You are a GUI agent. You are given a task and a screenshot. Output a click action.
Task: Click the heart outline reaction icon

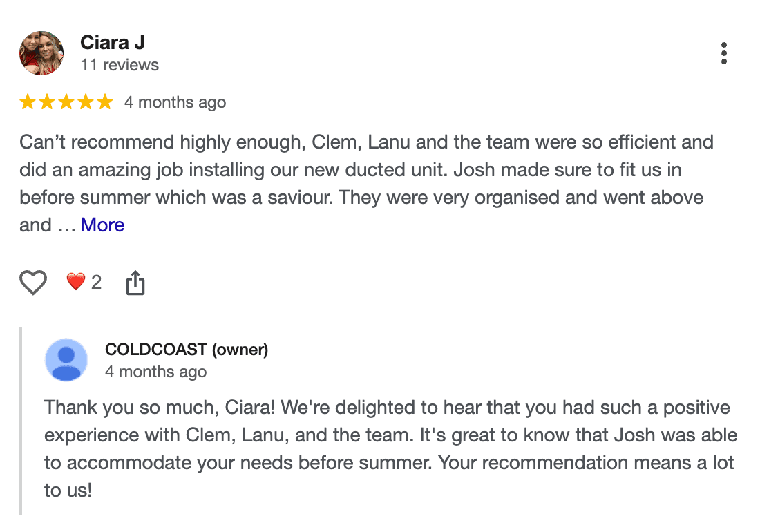pos(32,282)
